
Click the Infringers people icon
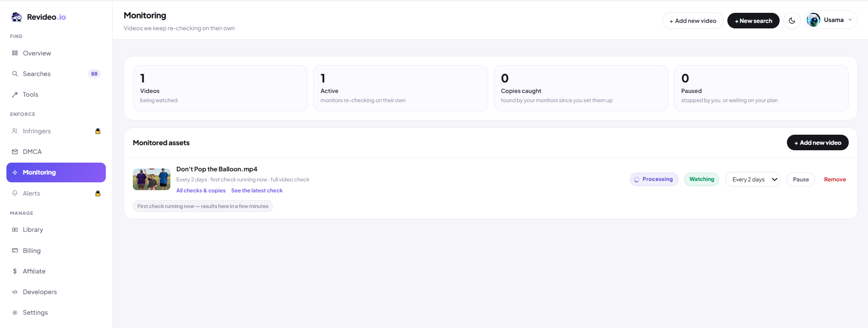tap(15, 131)
